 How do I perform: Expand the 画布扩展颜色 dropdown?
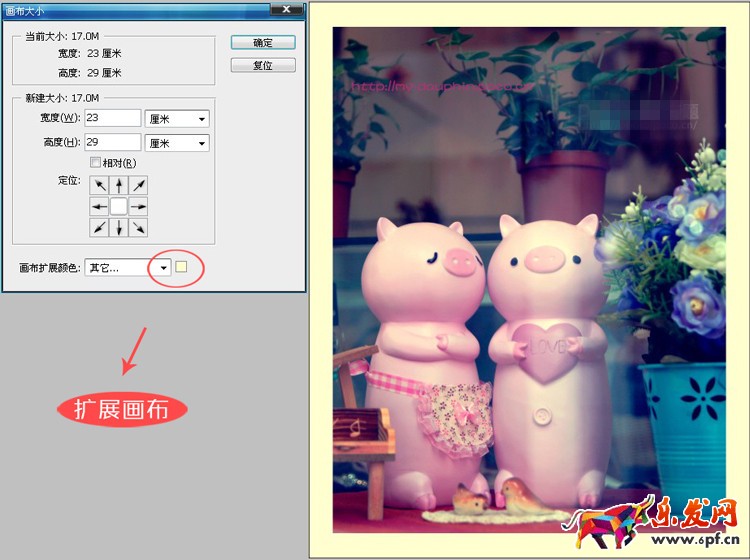(128, 268)
